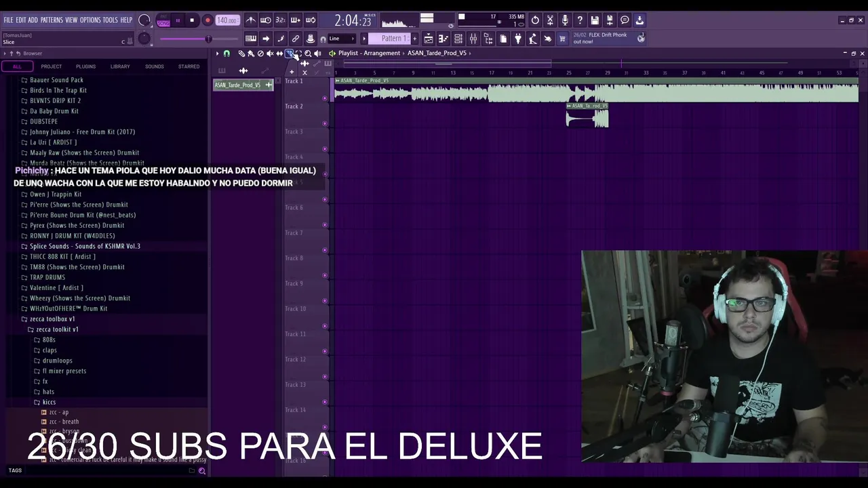Mute Track 2 with its green dot
868x488 pixels.
click(x=324, y=123)
